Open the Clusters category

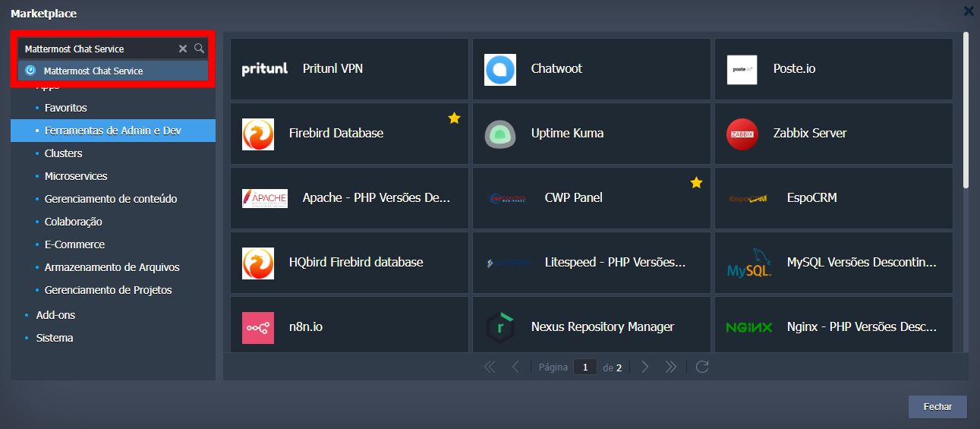point(64,153)
